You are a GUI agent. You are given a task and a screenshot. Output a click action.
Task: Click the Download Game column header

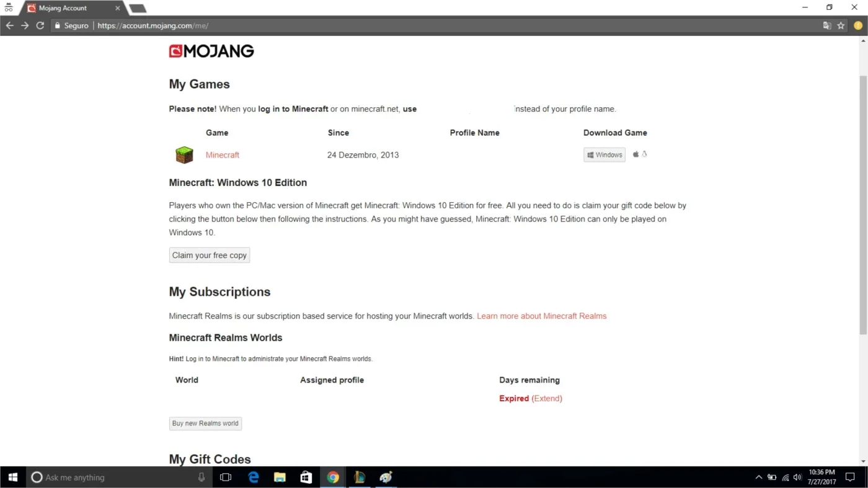(x=615, y=133)
